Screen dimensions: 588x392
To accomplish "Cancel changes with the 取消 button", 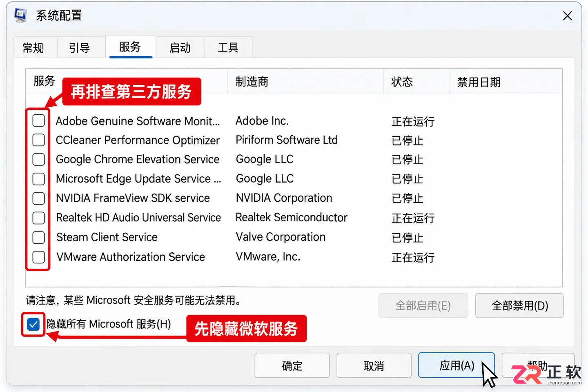I will (x=374, y=365).
